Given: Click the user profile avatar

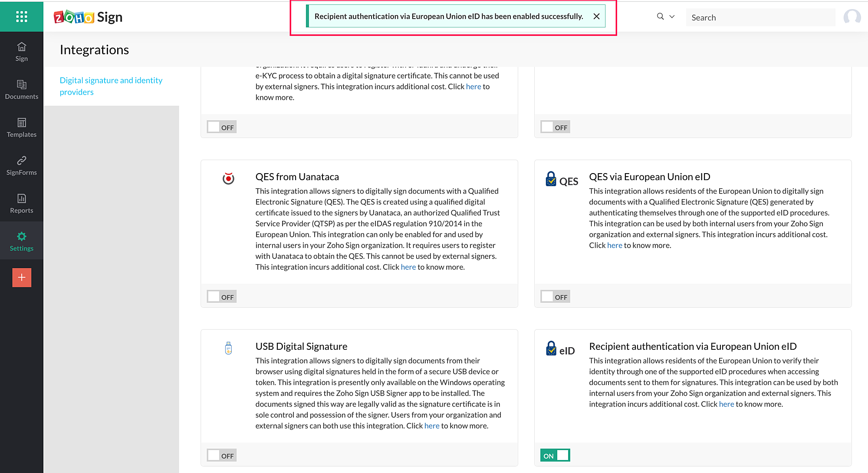Looking at the screenshot, I should click(x=852, y=17).
